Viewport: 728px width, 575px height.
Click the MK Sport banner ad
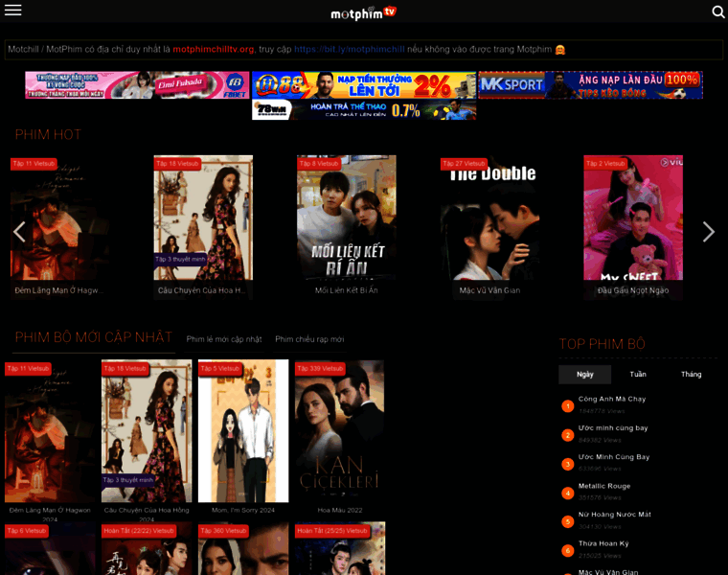591,85
